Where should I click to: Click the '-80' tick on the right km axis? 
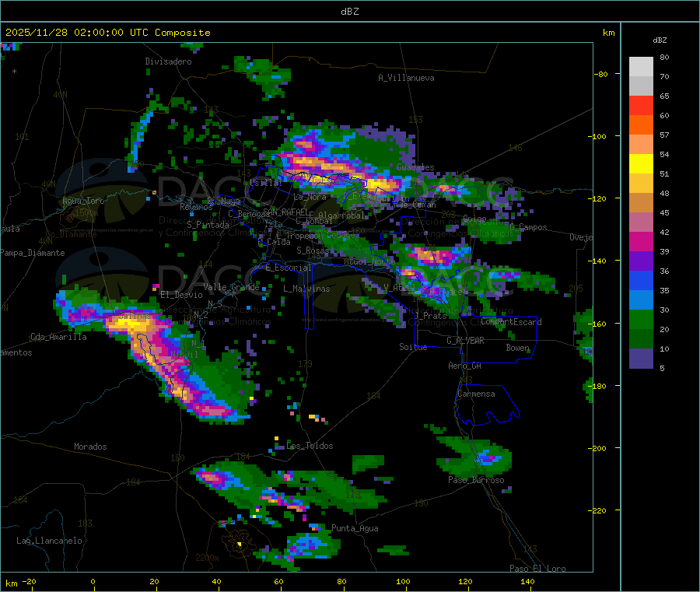(601, 74)
